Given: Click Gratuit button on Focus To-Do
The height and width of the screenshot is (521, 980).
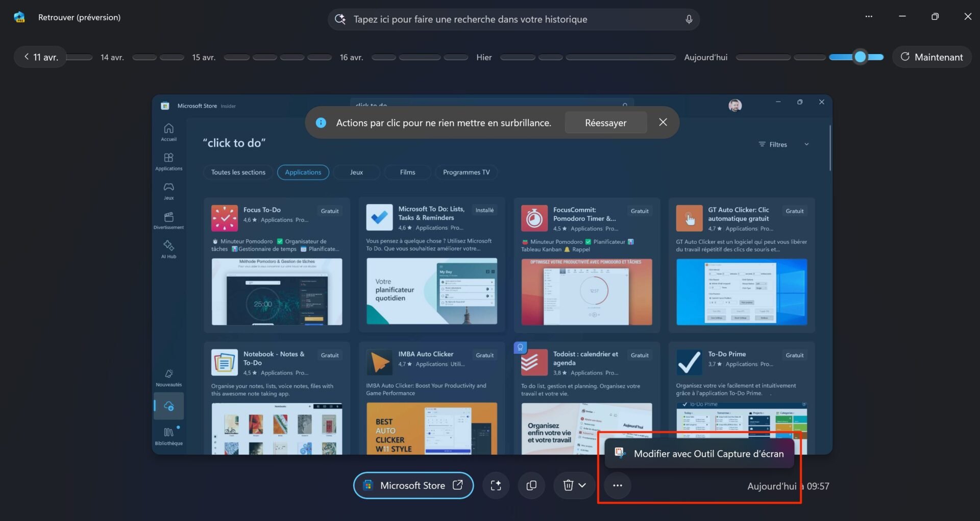Looking at the screenshot, I should click(x=330, y=211).
